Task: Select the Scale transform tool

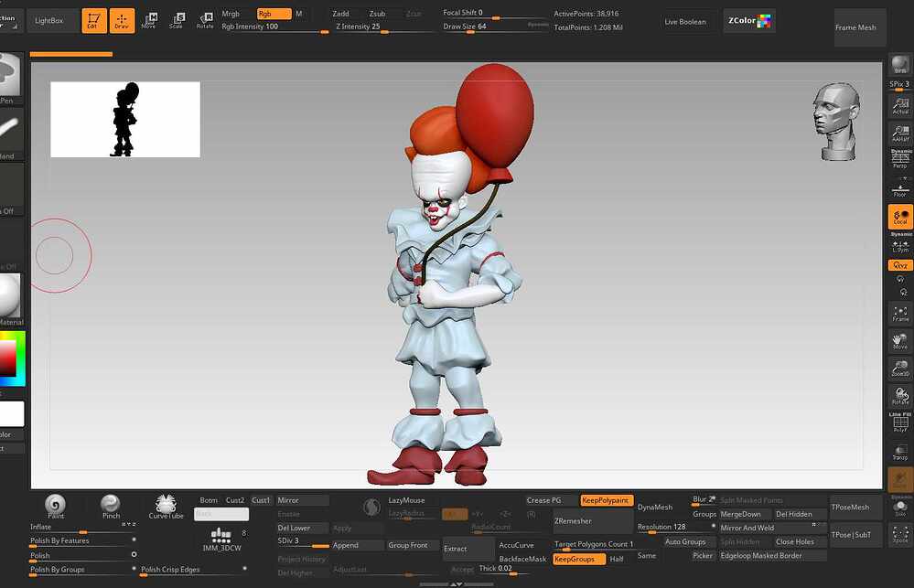Action: click(x=177, y=20)
